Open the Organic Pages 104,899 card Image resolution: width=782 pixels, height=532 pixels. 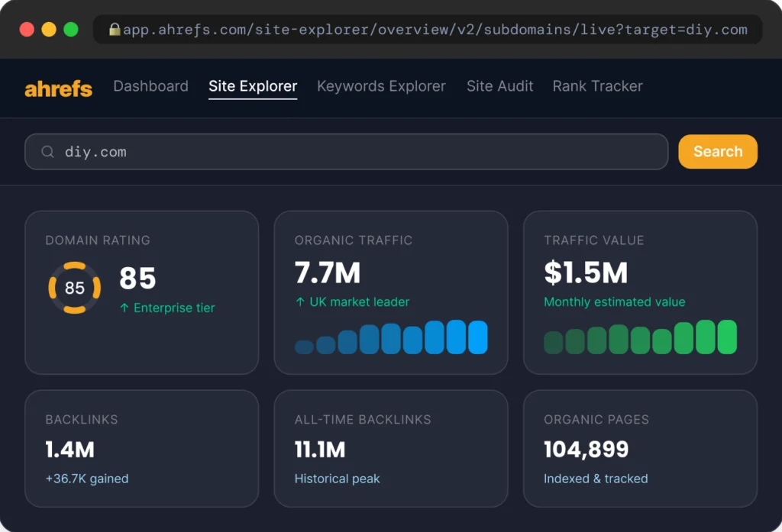(641, 448)
